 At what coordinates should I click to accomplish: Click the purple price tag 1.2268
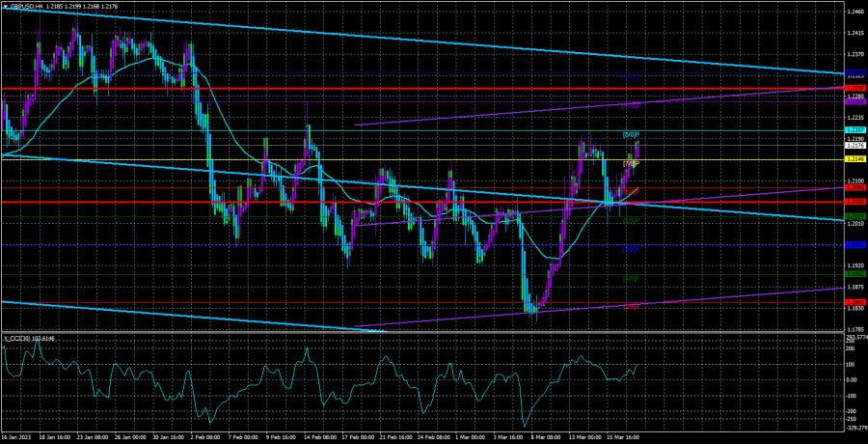point(855,101)
